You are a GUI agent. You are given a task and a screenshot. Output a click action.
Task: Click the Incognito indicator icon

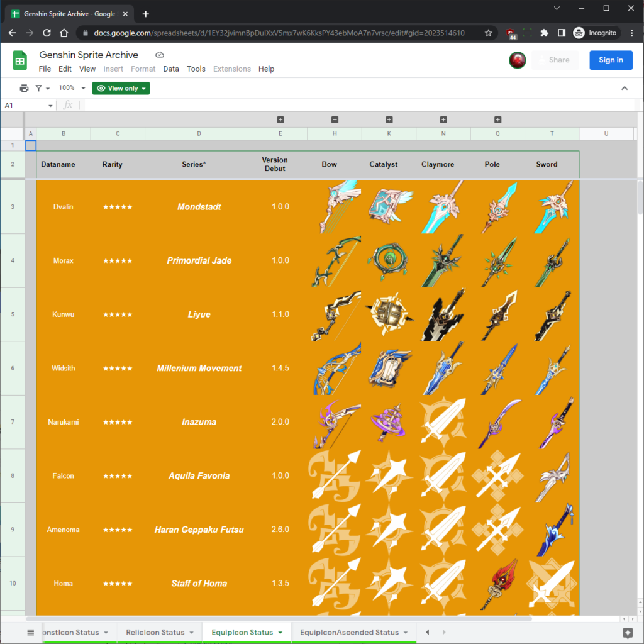coord(579,33)
